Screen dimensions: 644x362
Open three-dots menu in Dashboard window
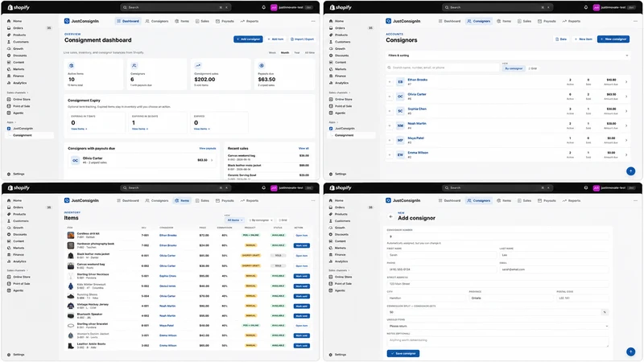[313, 21]
